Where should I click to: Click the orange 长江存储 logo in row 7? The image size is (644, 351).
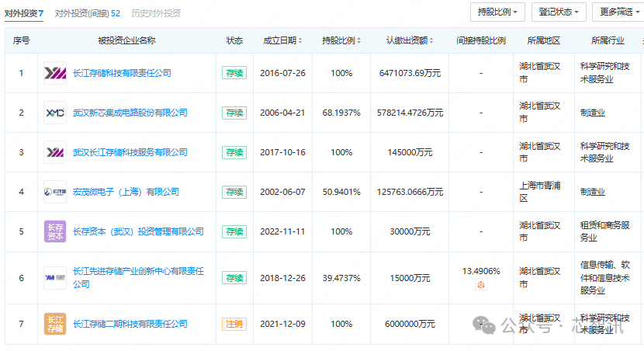coord(55,324)
